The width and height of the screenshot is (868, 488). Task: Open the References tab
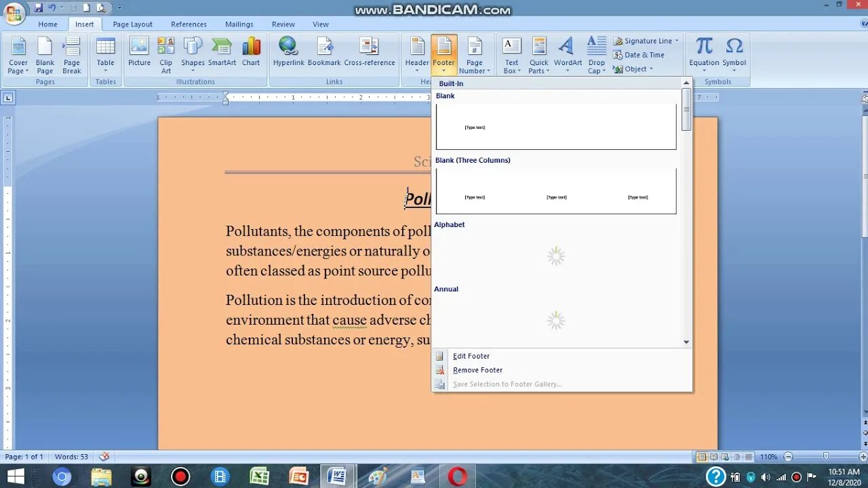pyautogui.click(x=189, y=24)
